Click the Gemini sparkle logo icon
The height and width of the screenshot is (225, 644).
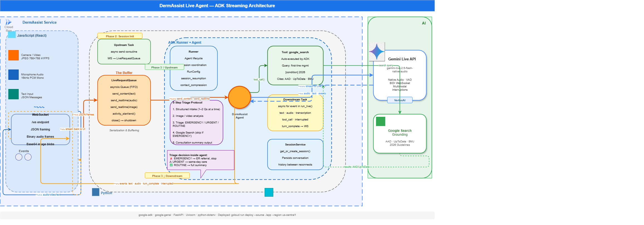click(377, 52)
